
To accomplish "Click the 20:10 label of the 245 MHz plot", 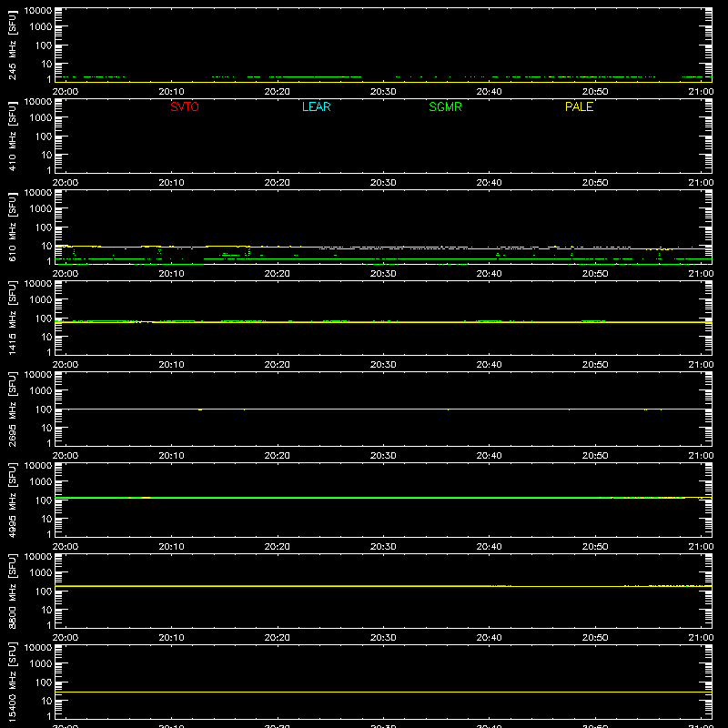I will (x=171, y=92).
